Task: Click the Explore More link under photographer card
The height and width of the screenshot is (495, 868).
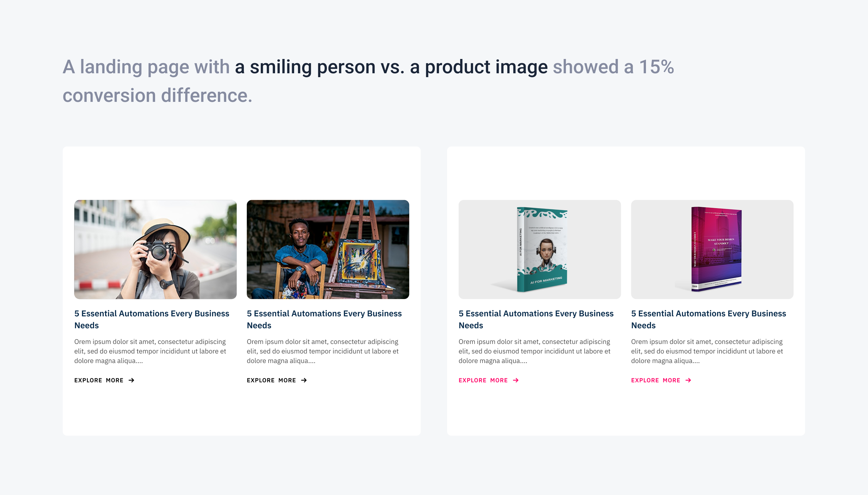Action: point(99,380)
